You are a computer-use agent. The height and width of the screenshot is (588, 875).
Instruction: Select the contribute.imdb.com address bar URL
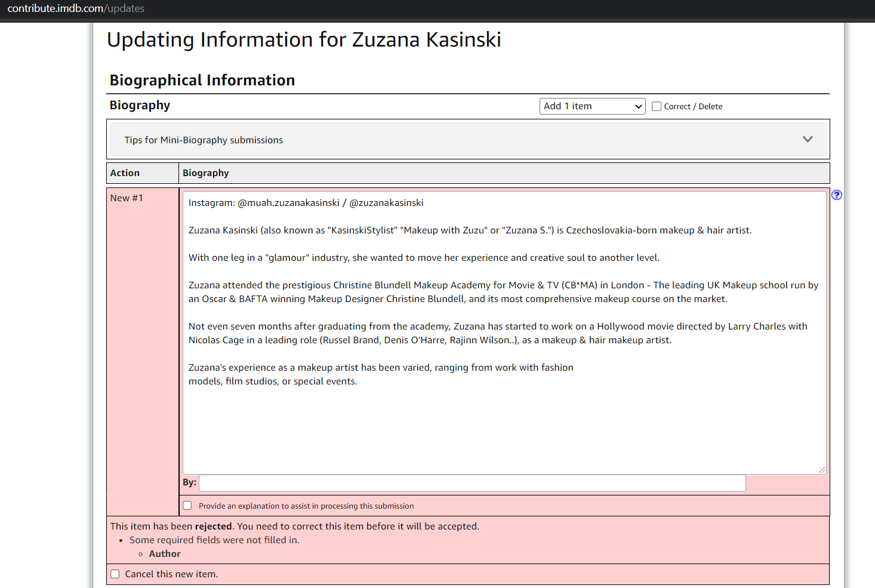point(76,8)
